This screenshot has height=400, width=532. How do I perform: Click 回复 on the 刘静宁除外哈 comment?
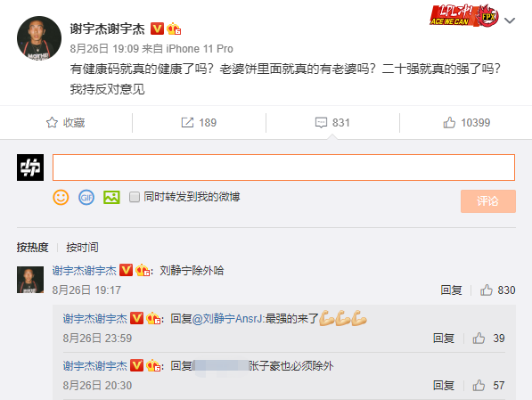pos(451,290)
